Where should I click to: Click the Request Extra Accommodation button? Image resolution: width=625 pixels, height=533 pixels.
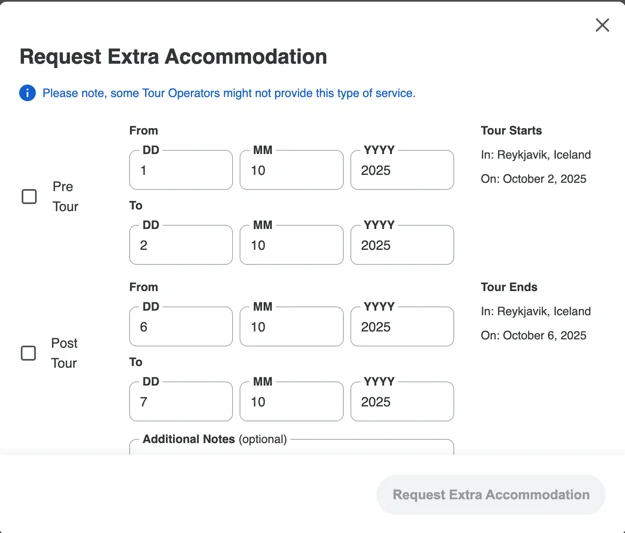click(491, 495)
